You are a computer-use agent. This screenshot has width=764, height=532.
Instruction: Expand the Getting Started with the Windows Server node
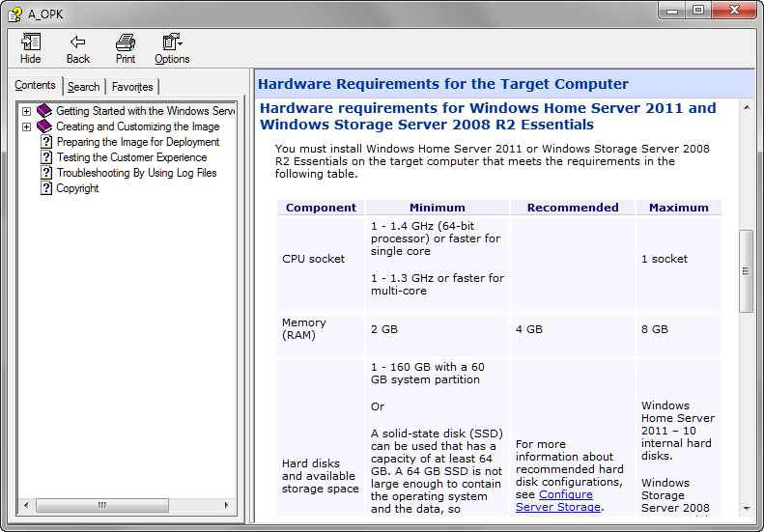point(27,111)
